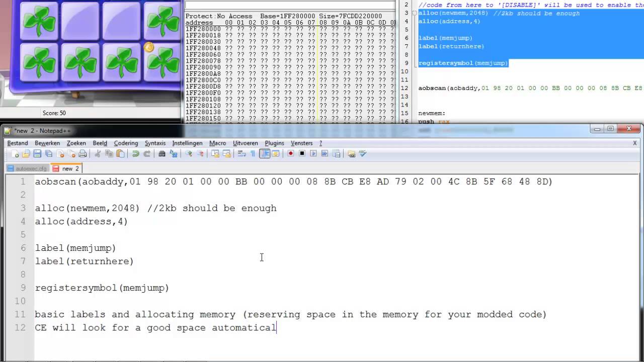This screenshot has height=362, width=644.
Task: Click the green Undo arrow icon
Action: [135, 153]
